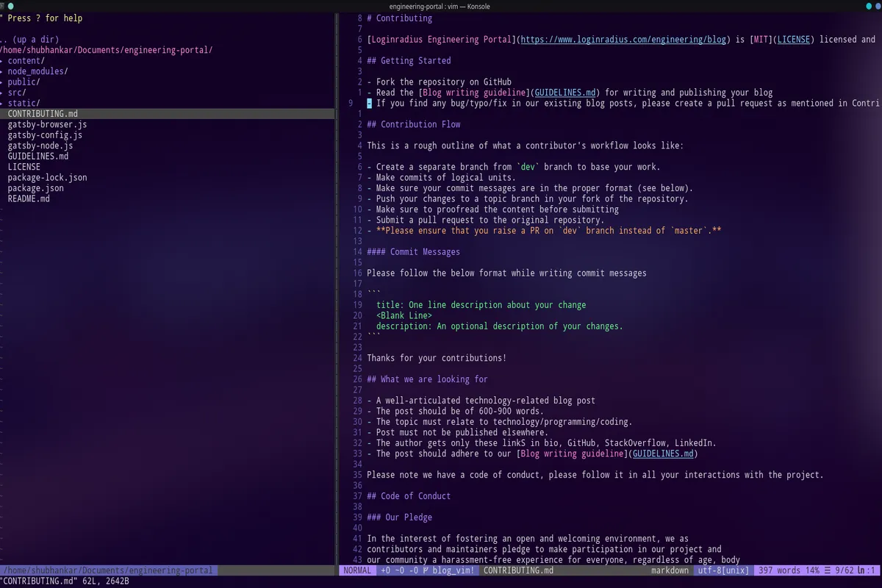Click CONTRIBUTING.md in the statusline
The height and width of the screenshot is (588, 882).
click(x=518, y=570)
